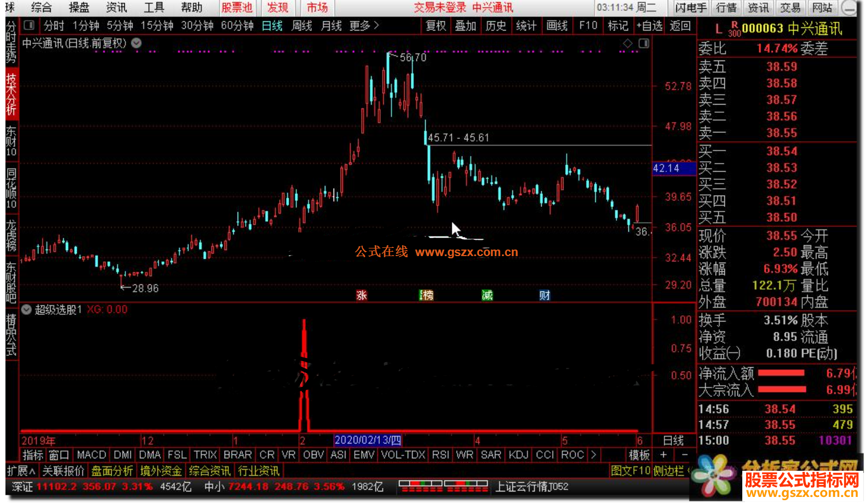Viewport: 866px width, 504px height.
Task: Switch to the 周线 weekly chart
Action: coord(302,25)
